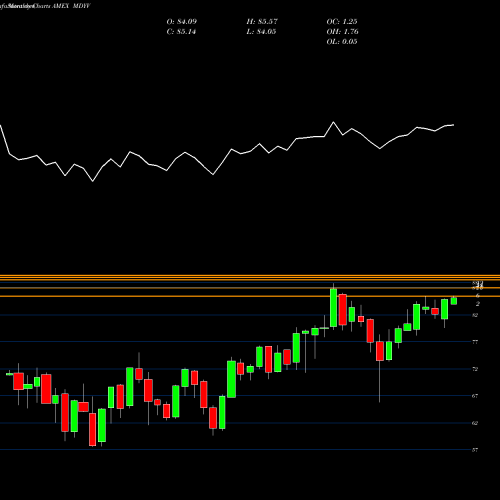
Task: Select the tallest green candle at the chart peak
Action: (x=333, y=308)
